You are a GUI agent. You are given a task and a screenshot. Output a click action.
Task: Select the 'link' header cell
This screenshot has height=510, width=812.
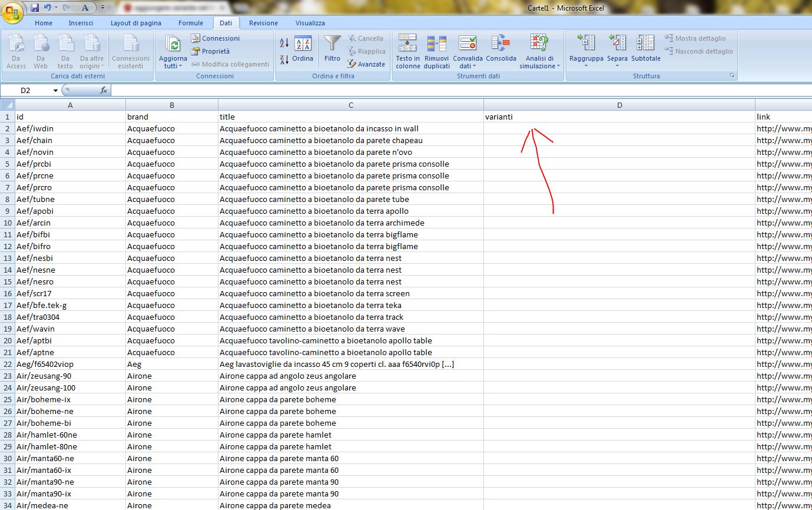(x=784, y=117)
